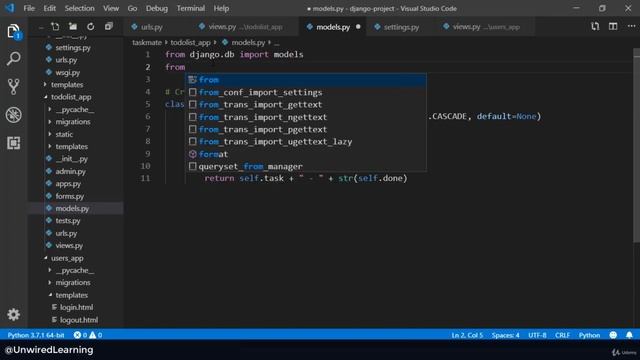The height and width of the screenshot is (360, 640).
Task: Expand __pycache__ folder under todolist_app
Action: tap(75, 109)
